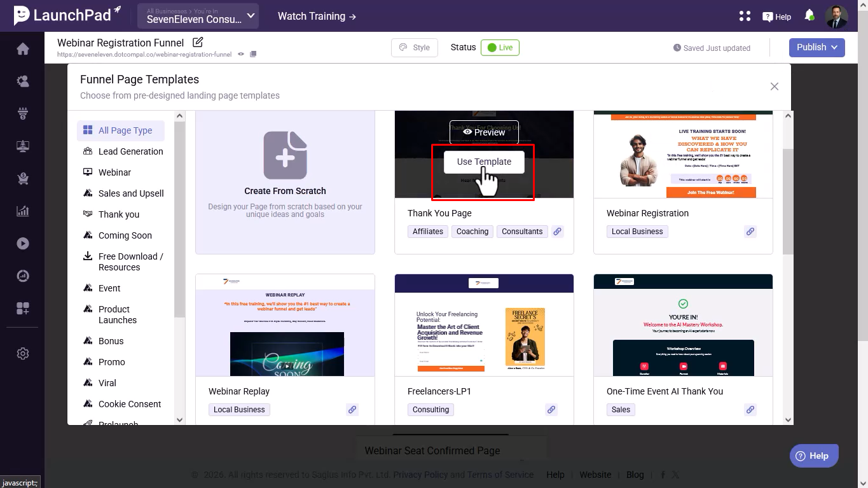Click the Use Template button
Image resolution: width=868 pixels, height=488 pixels.
[x=484, y=162]
